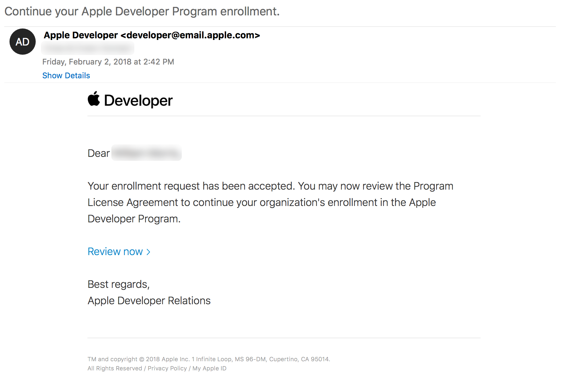Viewport: 569px width, 392px height.
Task: Click the Apple logo in email header
Action: coord(94,99)
